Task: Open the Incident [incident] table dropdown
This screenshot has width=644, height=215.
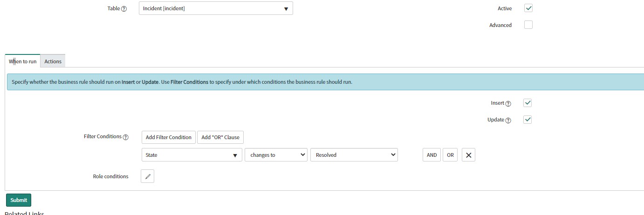Action: coord(216,8)
